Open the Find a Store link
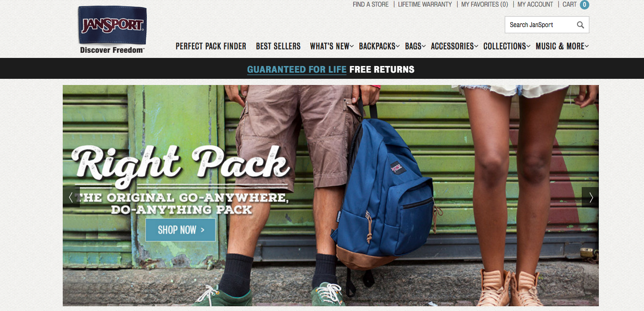Screen dimensions: 644x311 (x=371, y=4)
